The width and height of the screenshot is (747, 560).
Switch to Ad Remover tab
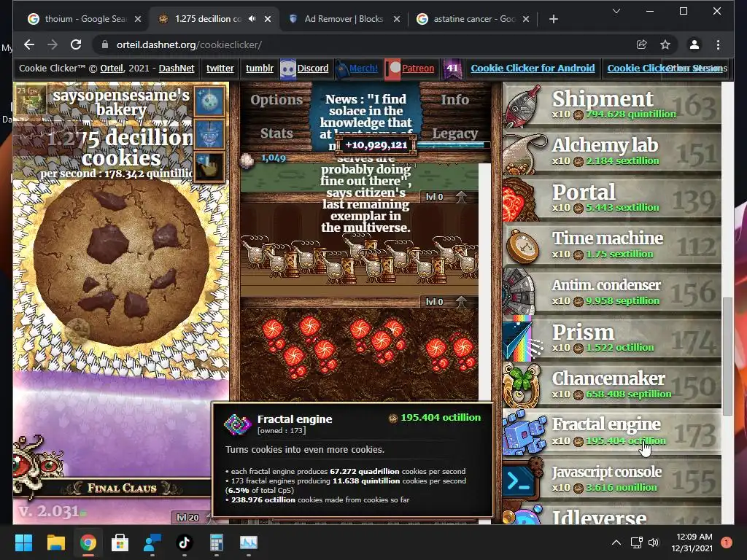[344, 19]
